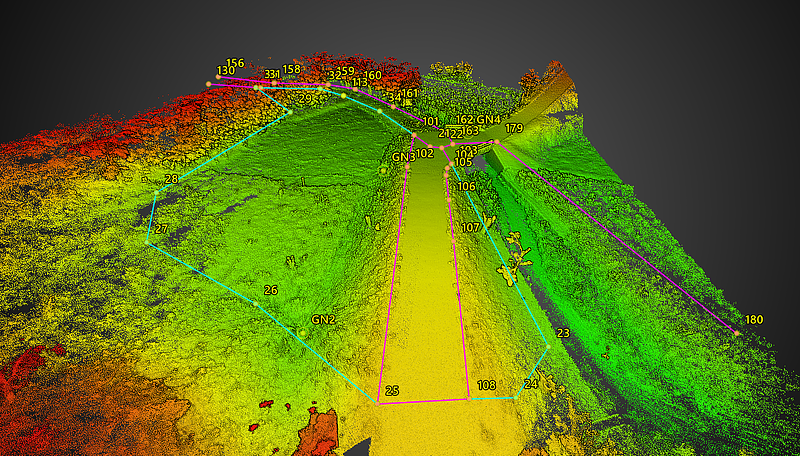
Task: Click point label 107
Action: [x=470, y=227]
